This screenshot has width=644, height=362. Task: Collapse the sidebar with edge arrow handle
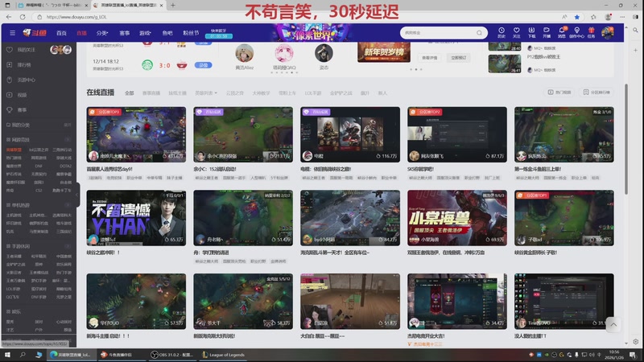tap(77, 195)
